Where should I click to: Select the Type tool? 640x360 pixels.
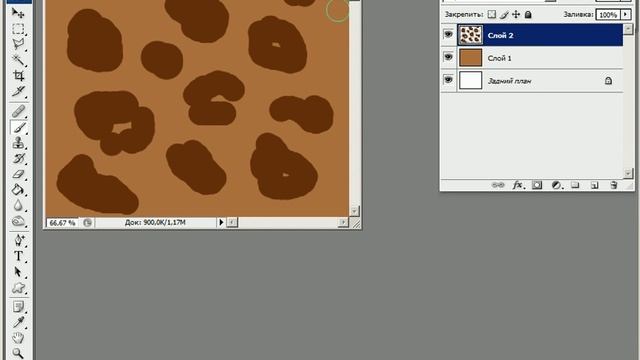click(18, 256)
